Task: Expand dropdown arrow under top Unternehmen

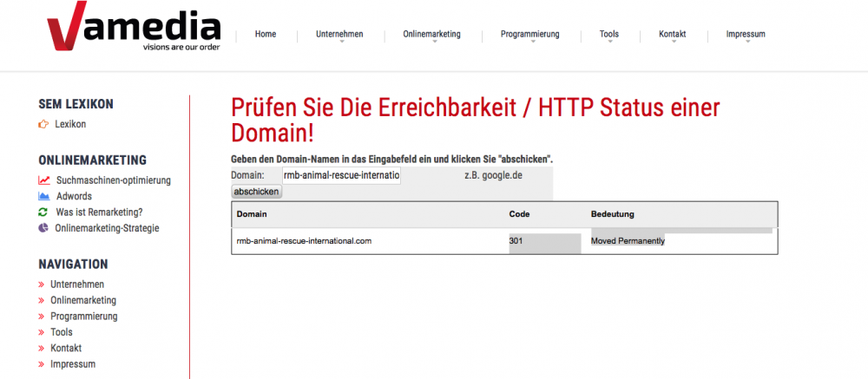Action: 341,42
